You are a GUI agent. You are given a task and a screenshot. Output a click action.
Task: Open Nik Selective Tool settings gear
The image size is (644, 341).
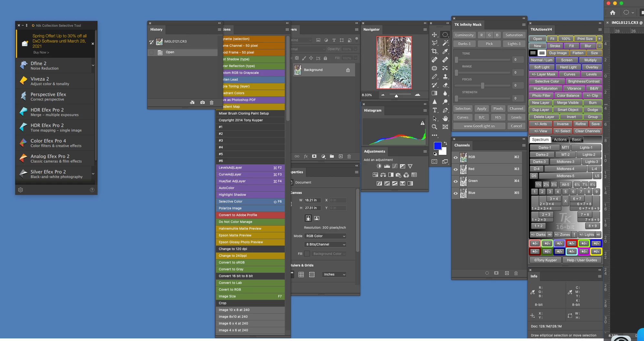(21, 190)
